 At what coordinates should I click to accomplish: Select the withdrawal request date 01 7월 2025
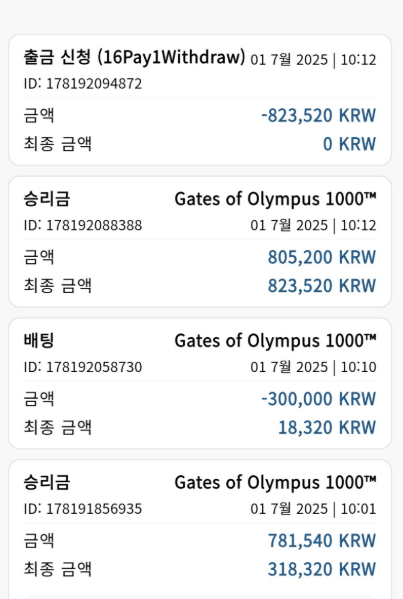click(x=289, y=60)
